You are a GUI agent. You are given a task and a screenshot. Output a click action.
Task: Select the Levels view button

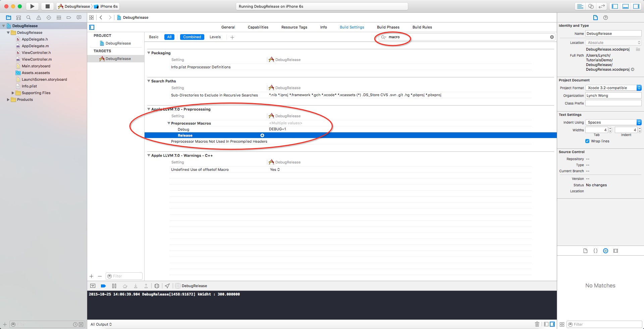215,37
